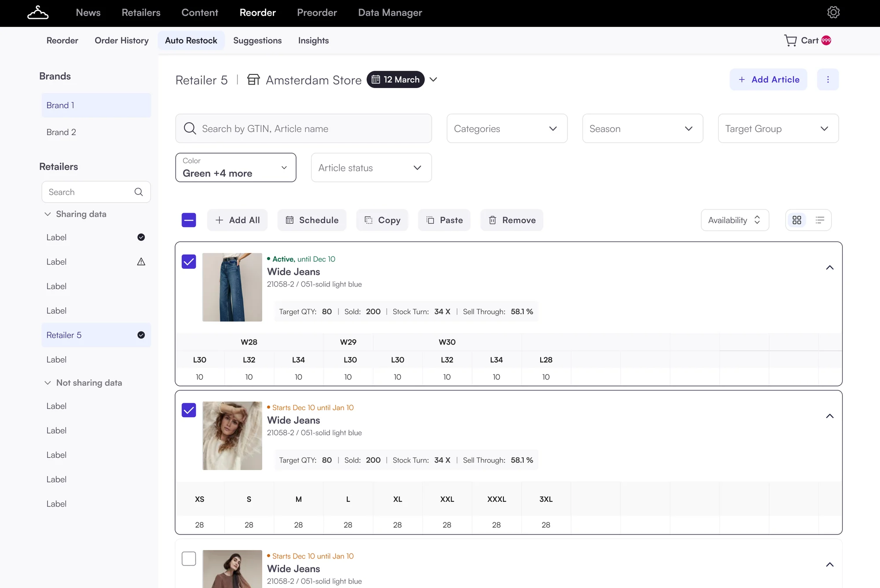
Task: Click the Add Article button
Action: click(x=768, y=80)
